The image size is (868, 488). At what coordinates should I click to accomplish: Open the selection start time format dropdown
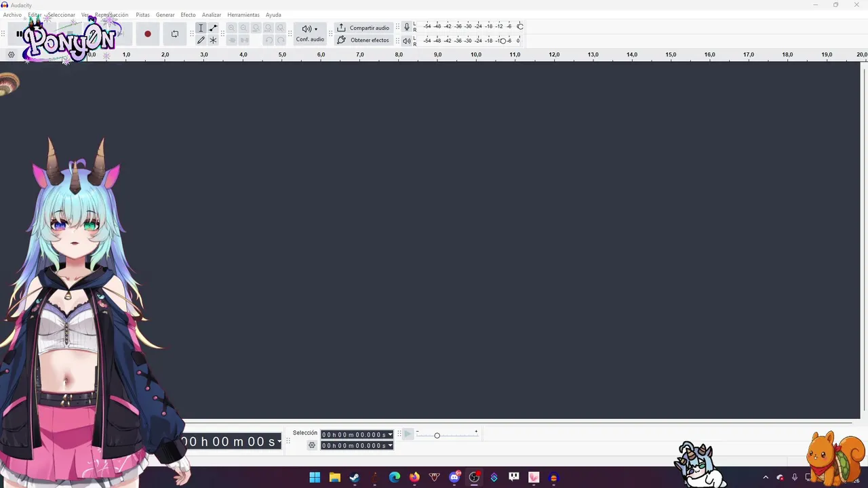390,434
